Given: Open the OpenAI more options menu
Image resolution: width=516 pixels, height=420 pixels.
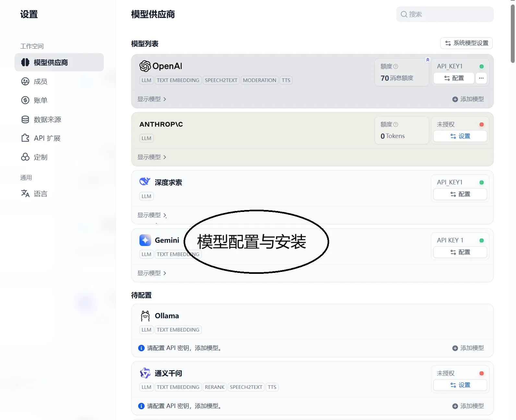Looking at the screenshot, I should click(x=481, y=78).
